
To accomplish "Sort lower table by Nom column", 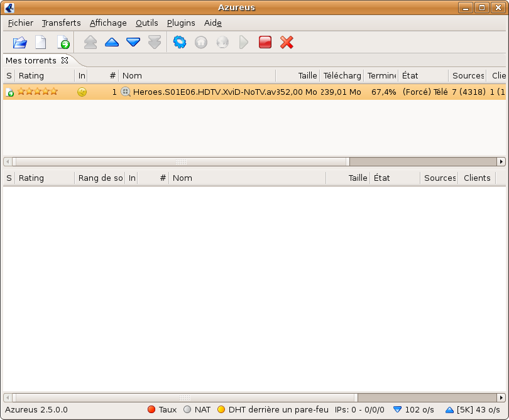I will coord(248,178).
